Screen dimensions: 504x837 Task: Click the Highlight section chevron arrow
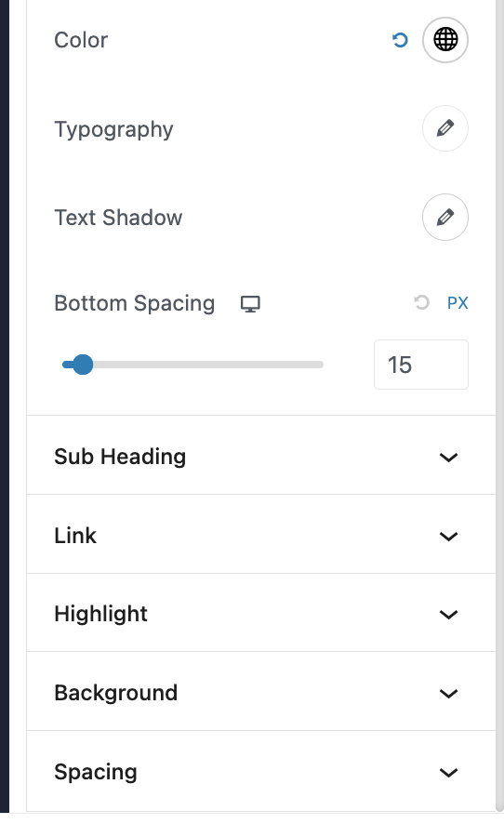point(448,615)
